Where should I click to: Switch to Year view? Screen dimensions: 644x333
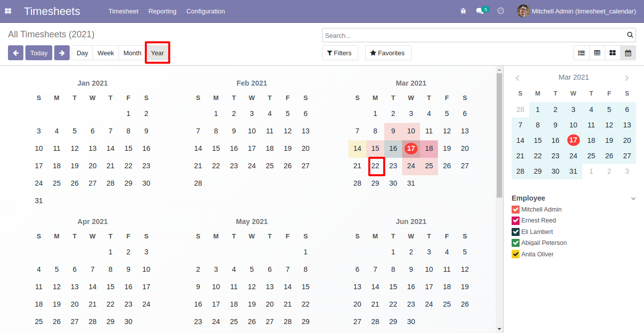[157, 53]
